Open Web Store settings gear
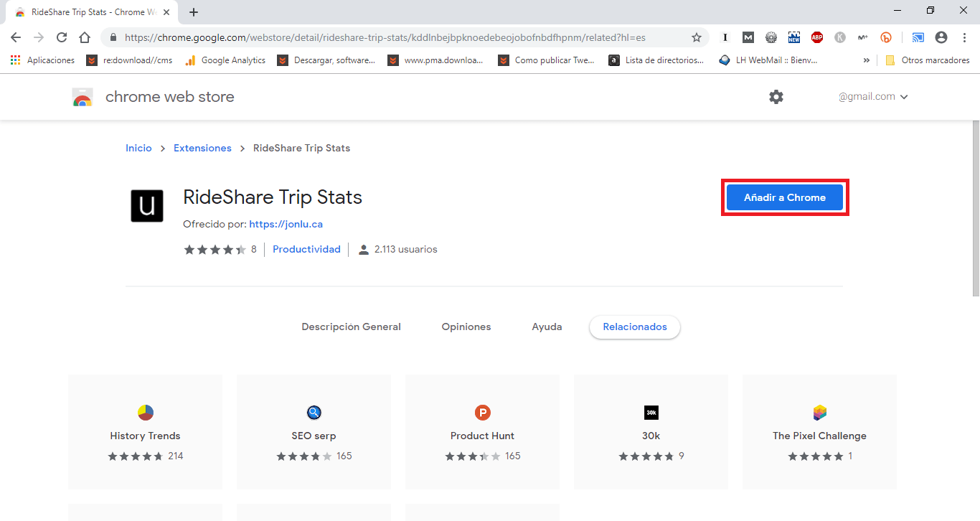This screenshot has height=521, width=980. pyautogui.click(x=776, y=97)
